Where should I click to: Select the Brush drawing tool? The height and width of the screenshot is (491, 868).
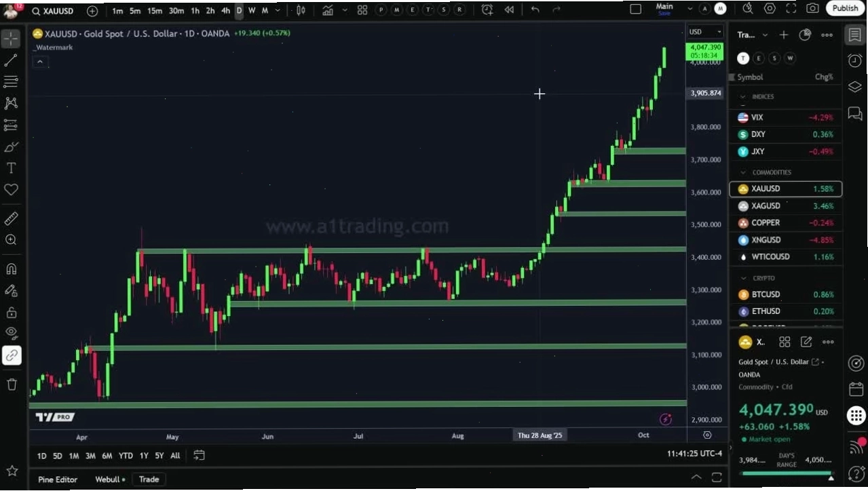(11, 146)
